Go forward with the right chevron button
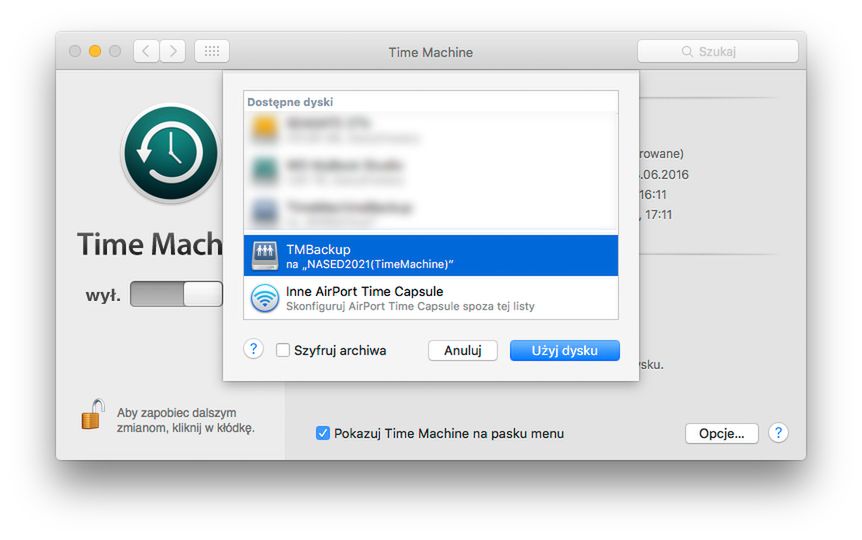The image size is (862, 540). click(x=173, y=52)
